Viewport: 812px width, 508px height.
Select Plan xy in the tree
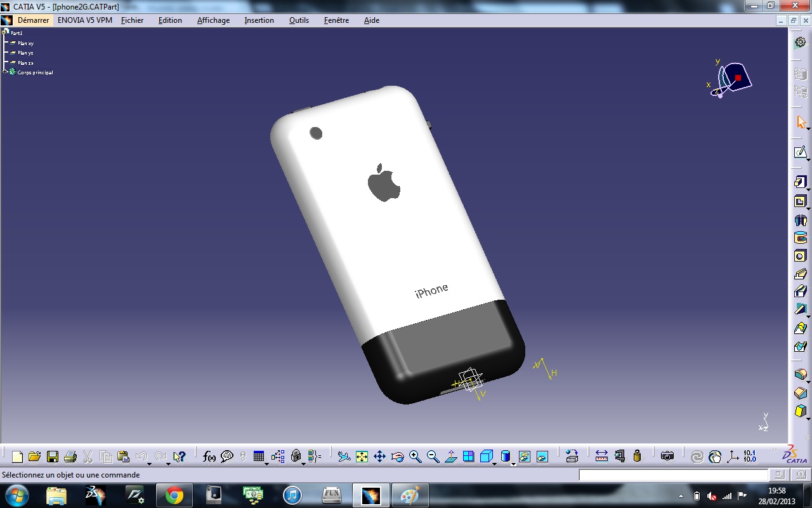(25, 43)
